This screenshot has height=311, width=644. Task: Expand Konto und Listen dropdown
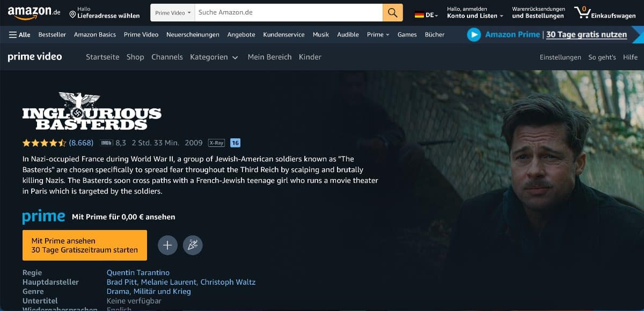[475, 12]
